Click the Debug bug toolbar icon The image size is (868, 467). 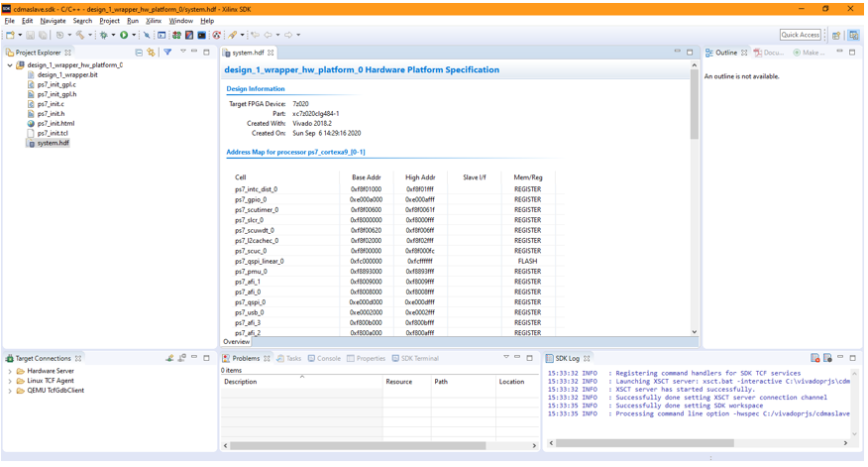pos(103,35)
